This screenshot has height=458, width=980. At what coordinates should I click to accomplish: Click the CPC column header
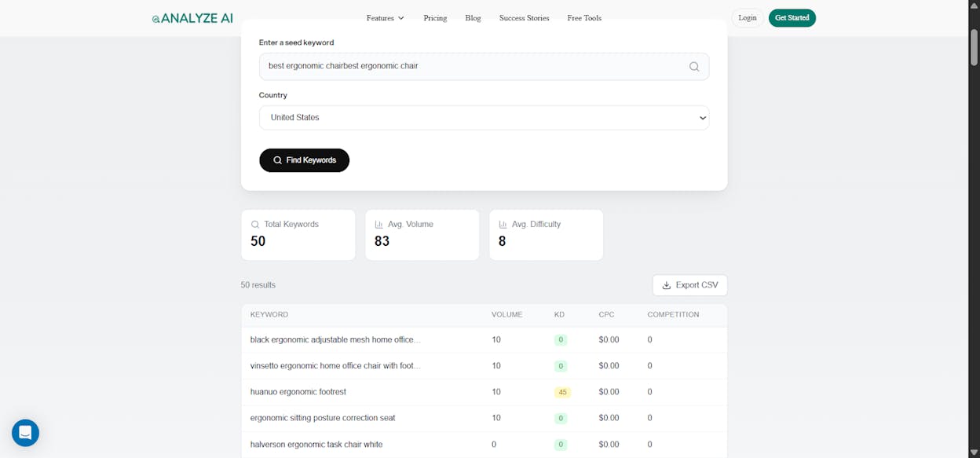(606, 314)
